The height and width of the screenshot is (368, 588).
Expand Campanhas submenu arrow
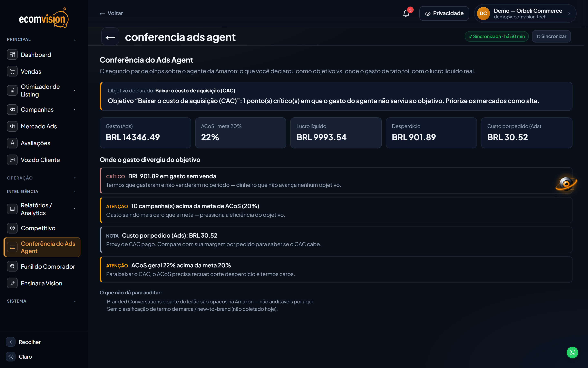[x=74, y=110]
